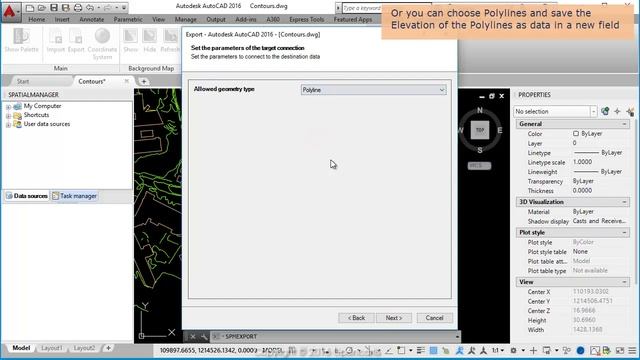Screen dimensions: 640x360
Task: Click the Export ribbon icon
Action: (76, 41)
